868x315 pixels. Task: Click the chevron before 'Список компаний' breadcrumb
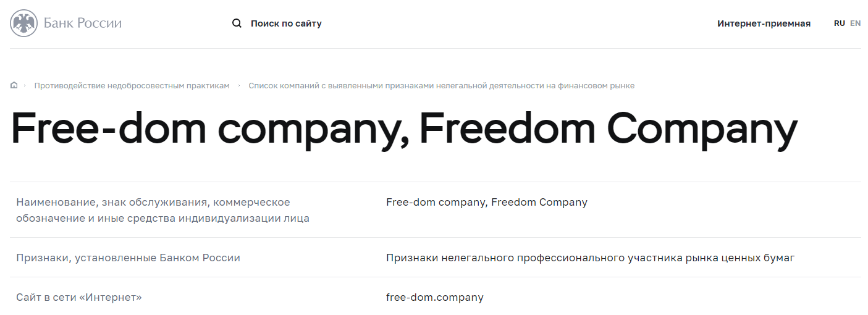tap(239, 85)
